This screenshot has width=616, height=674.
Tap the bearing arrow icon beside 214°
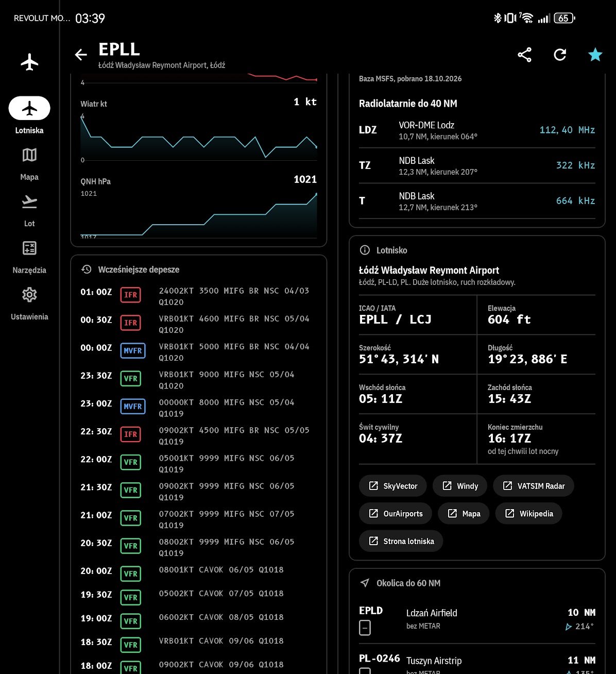[x=569, y=627]
